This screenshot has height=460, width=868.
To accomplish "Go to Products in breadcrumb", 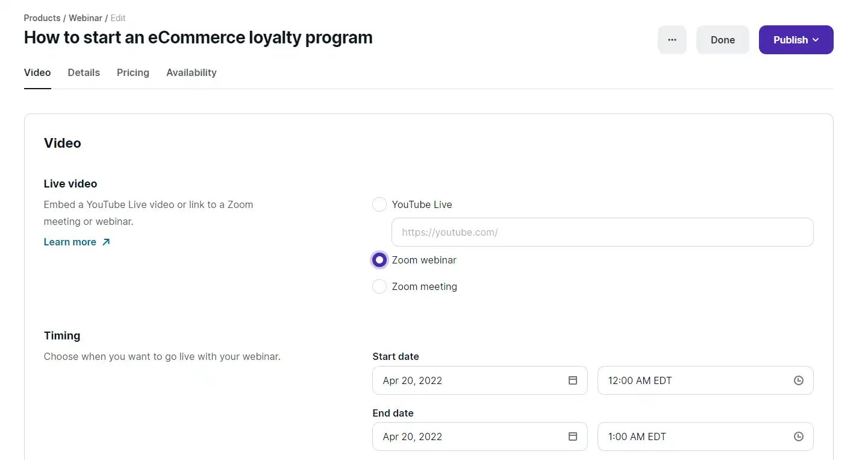I will [x=42, y=18].
